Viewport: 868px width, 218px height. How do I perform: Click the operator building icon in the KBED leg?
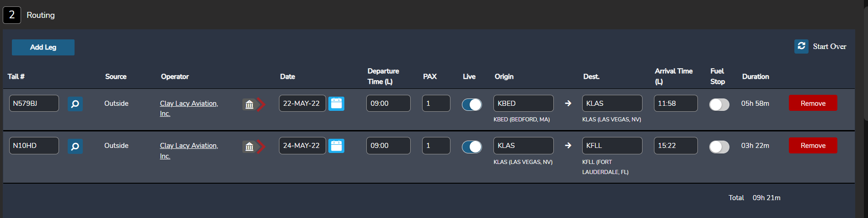coord(249,104)
